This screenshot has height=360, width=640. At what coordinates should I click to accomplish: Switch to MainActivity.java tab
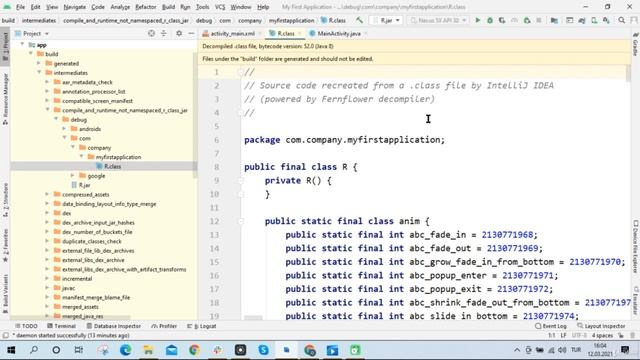coord(339,33)
